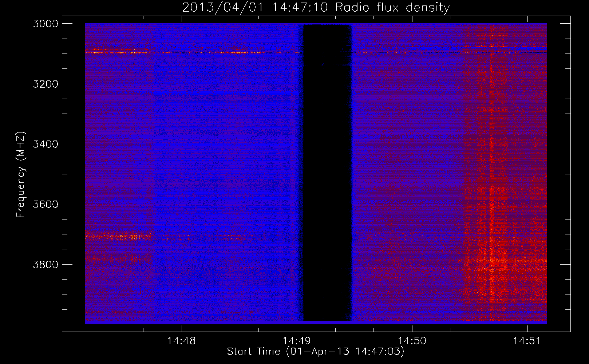Click the 14:48 time axis label
589x364 pixels.
(181, 341)
